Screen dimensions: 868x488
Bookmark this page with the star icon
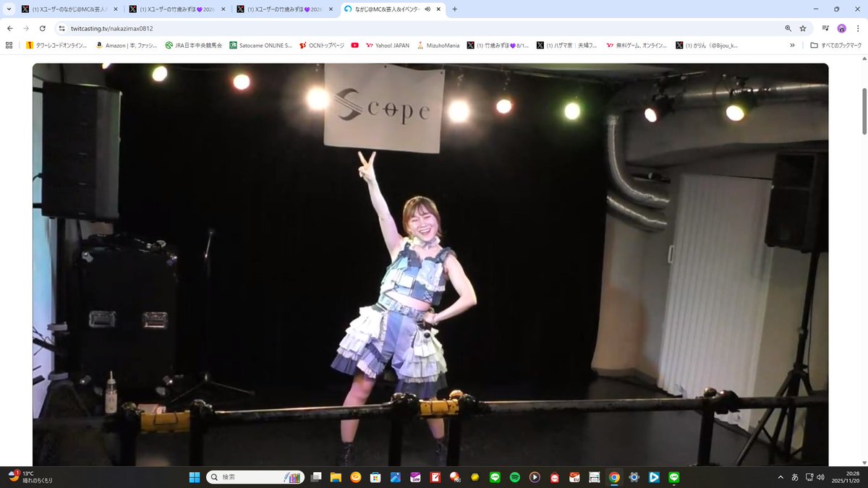point(803,28)
